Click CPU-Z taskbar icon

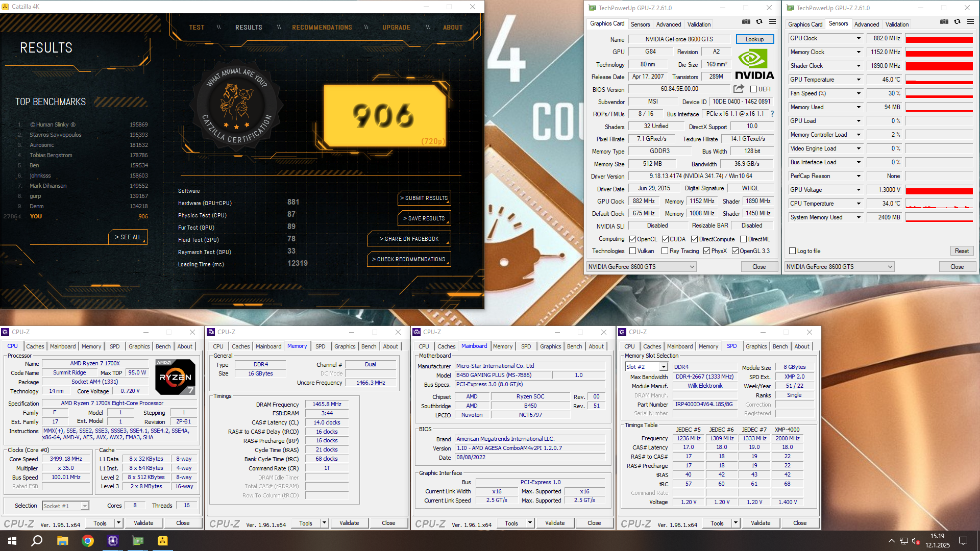[113, 541]
